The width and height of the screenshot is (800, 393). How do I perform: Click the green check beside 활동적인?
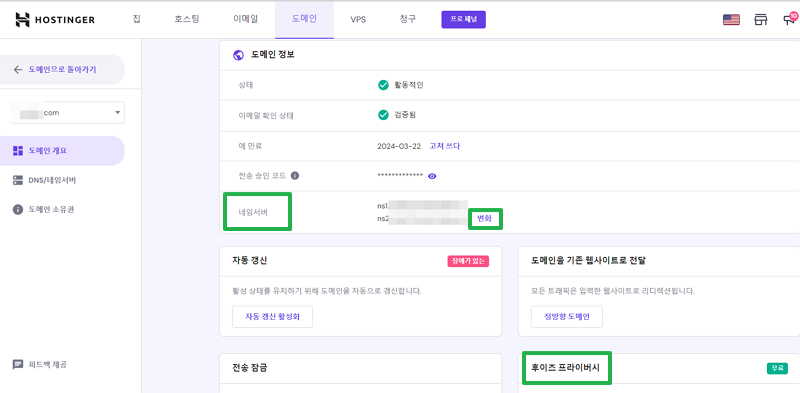tap(383, 85)
